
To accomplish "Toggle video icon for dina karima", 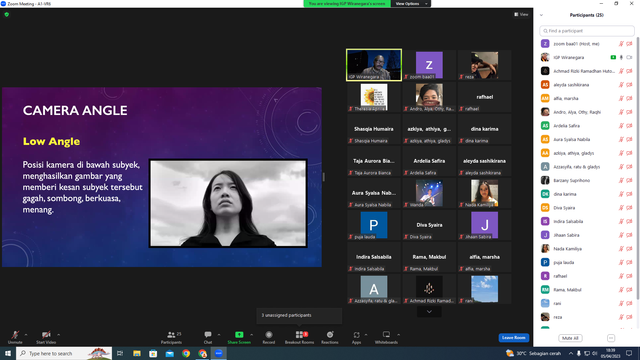I will tap(629, 194).
